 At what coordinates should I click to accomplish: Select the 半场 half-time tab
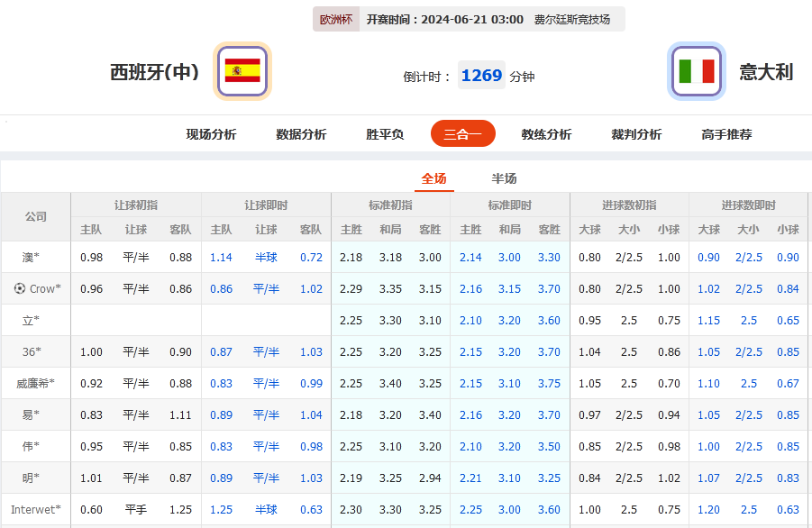[x=503, y=178]
